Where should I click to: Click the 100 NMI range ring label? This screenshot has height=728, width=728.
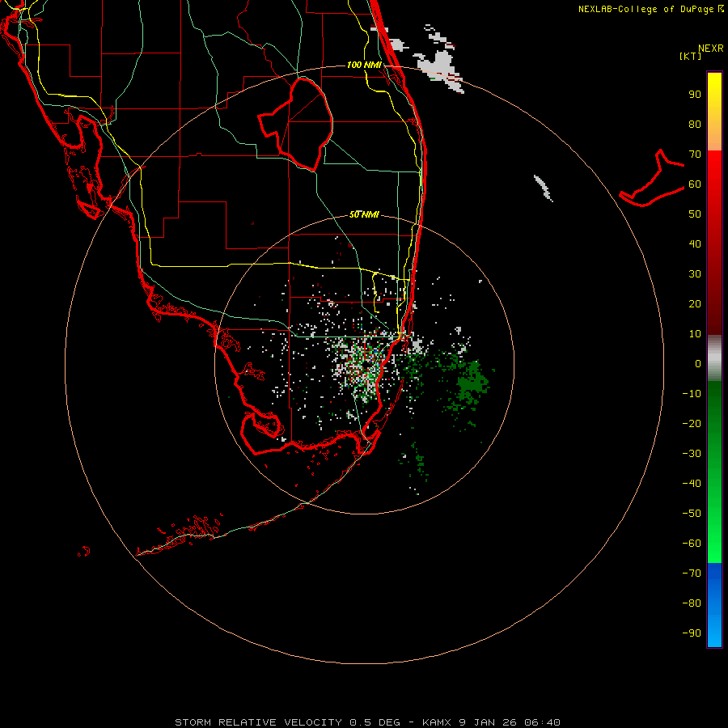tap(364, 65)
